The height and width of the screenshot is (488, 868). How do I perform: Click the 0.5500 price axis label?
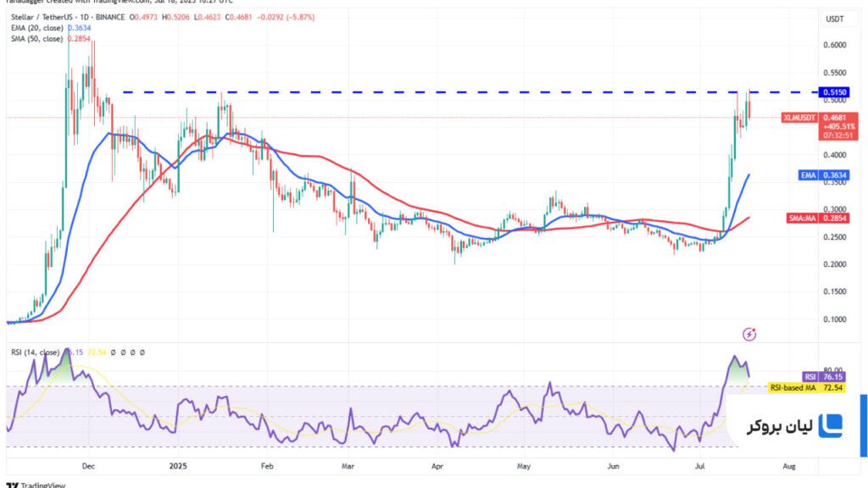[x=835, y=73]
